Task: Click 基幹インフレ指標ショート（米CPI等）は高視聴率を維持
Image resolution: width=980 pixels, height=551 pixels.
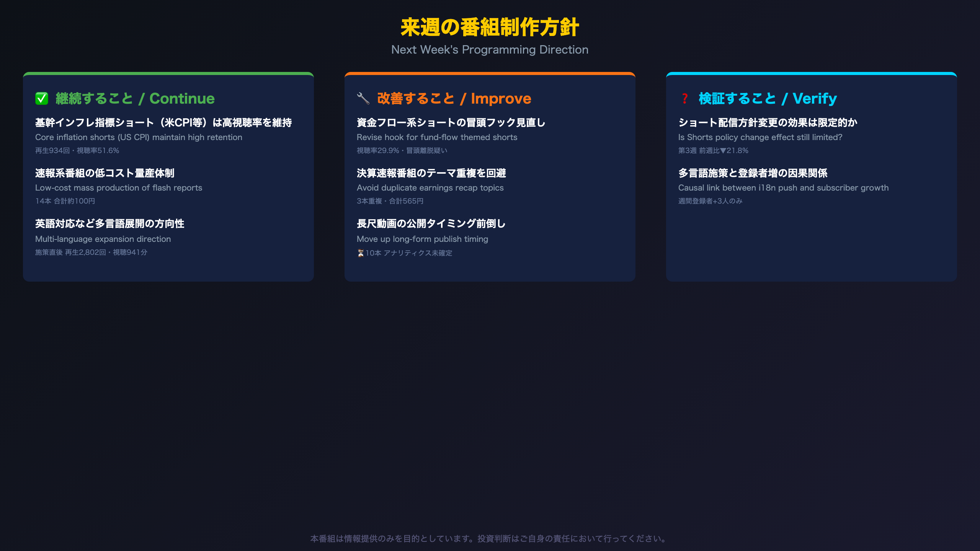Action: (x=163, y=122)
